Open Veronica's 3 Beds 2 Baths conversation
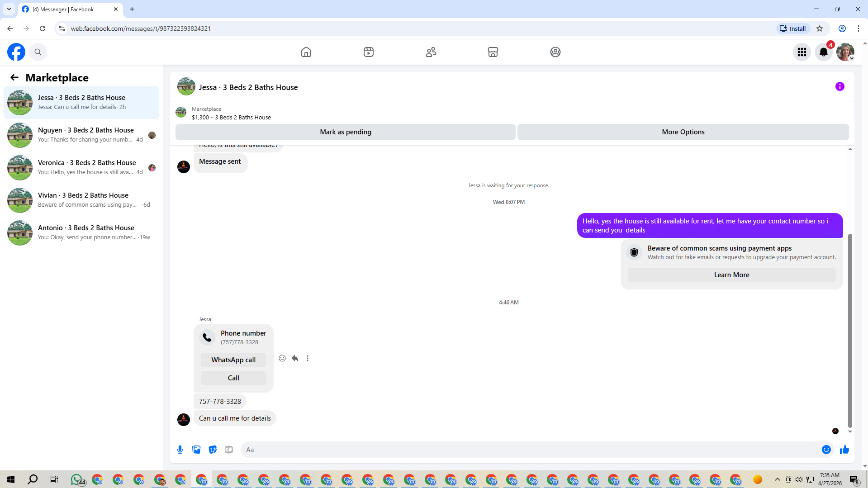Screen dimensions: 868x488 click(x=81, y=168)
